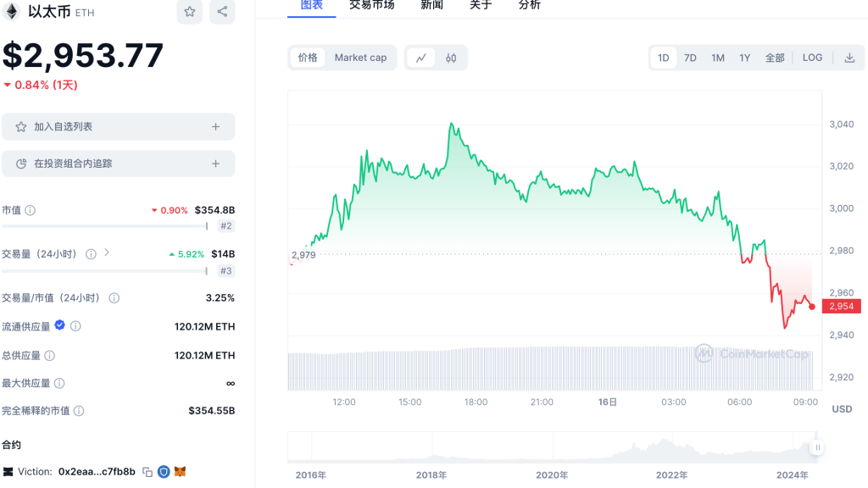The width and height of the screenshot is (868, 488).
Task: Open the 交易市场 tab
Action: [371, 5]
